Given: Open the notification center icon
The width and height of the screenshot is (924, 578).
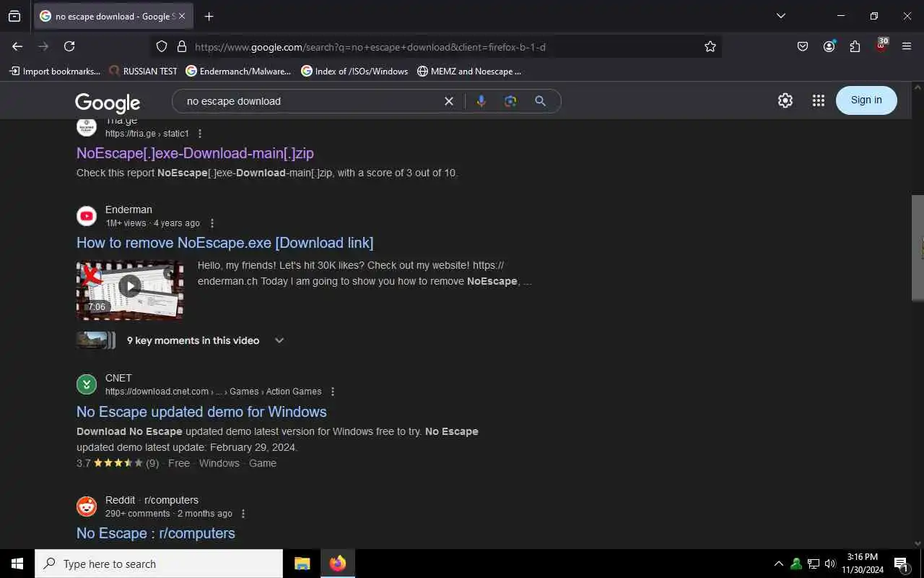Looking at the screenshot, I should (x=901, y=564).
